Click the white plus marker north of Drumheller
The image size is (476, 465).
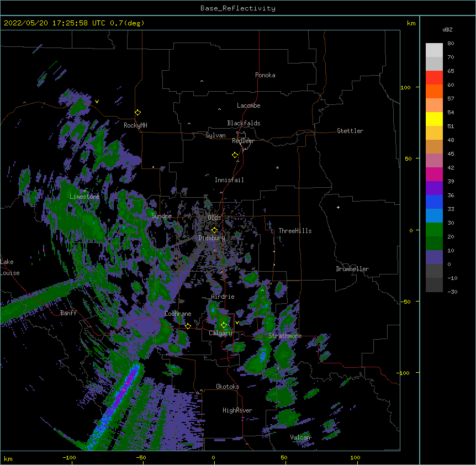[338, 207]
